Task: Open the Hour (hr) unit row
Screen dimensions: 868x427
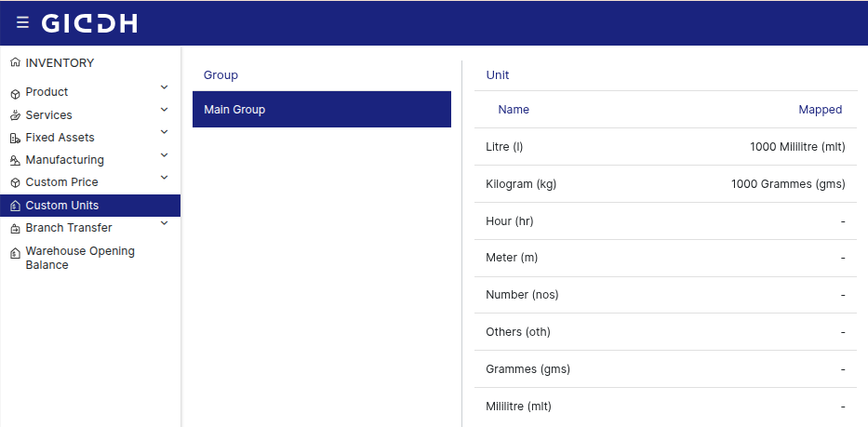Action: click(x=665, y=221)
